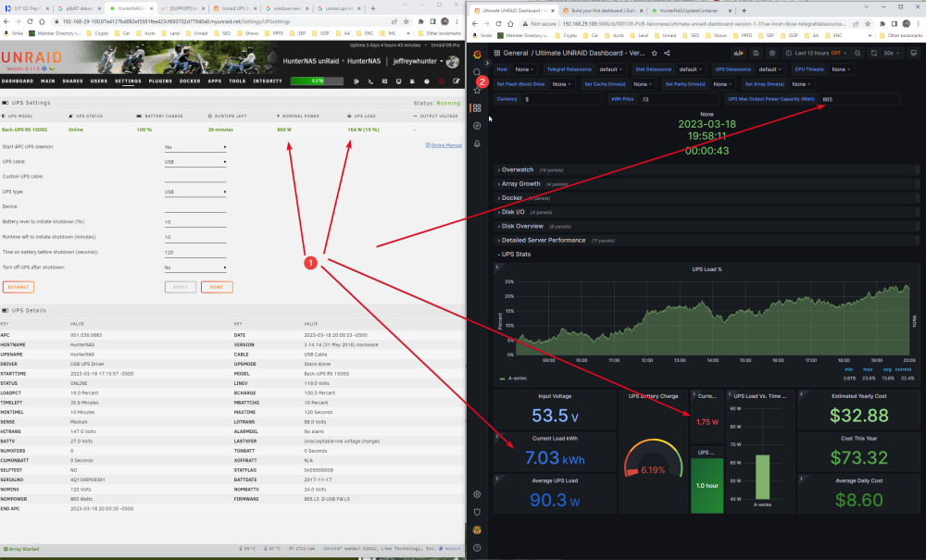Click the 63% progress bar in Unraid header
This screenshot has height=560, width=926.
(317, 81)
